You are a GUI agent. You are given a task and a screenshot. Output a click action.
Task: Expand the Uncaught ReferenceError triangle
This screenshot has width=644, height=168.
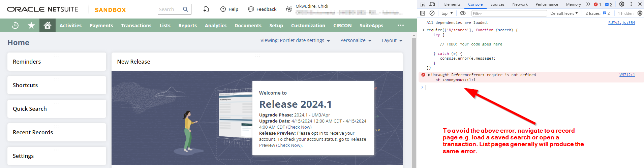pos(429,75)
